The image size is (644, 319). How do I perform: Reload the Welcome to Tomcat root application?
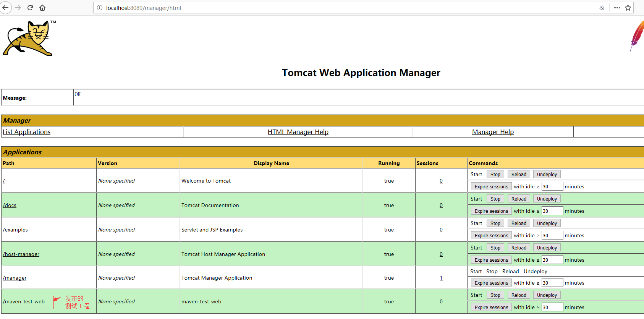coord(519,174)
